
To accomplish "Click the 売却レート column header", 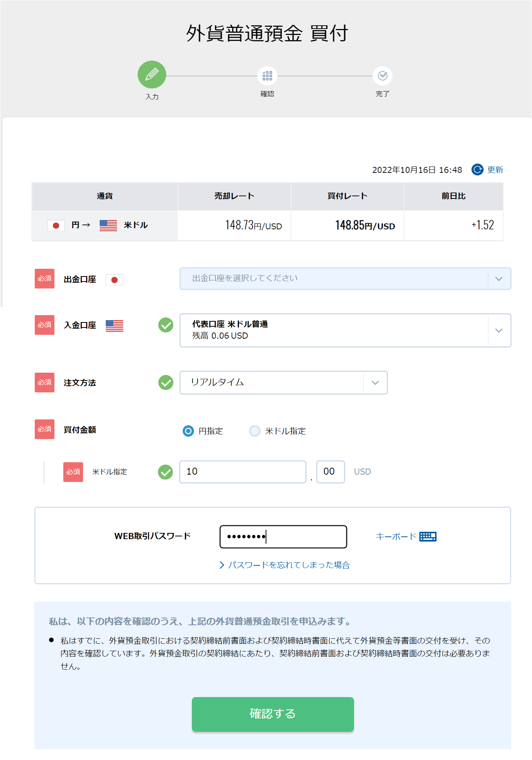I will 234,196.
